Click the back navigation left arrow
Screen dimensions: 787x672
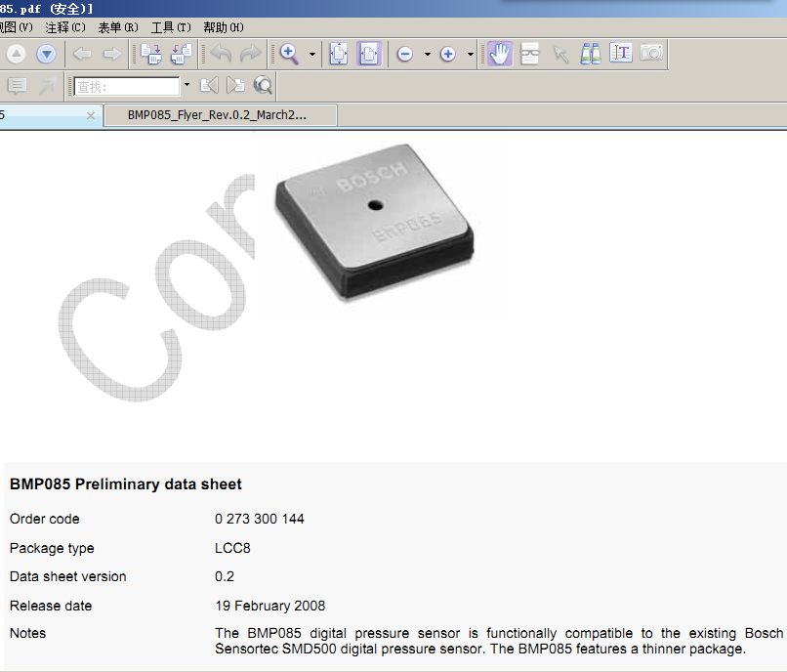(82, 54)
